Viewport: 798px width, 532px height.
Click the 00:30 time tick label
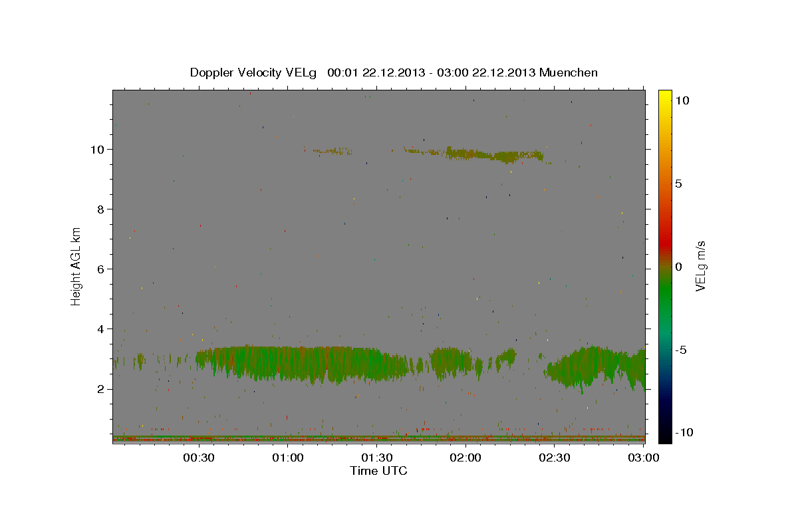[199, 458]
